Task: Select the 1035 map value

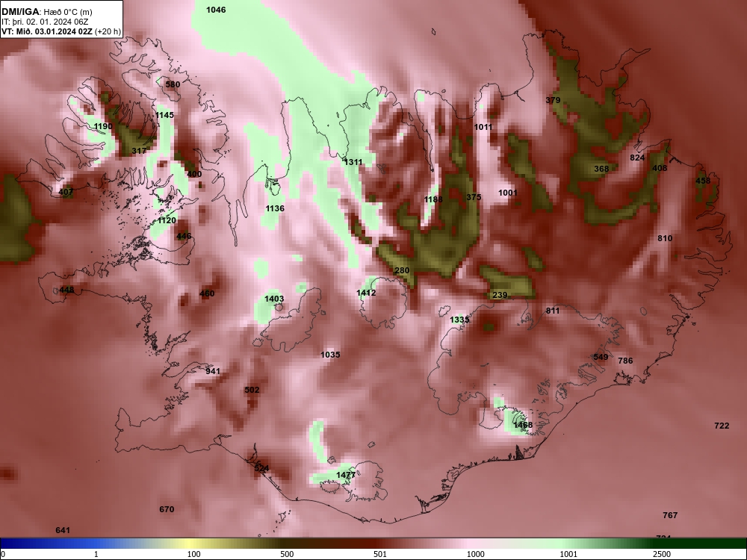Action: [x=330, y=355]
